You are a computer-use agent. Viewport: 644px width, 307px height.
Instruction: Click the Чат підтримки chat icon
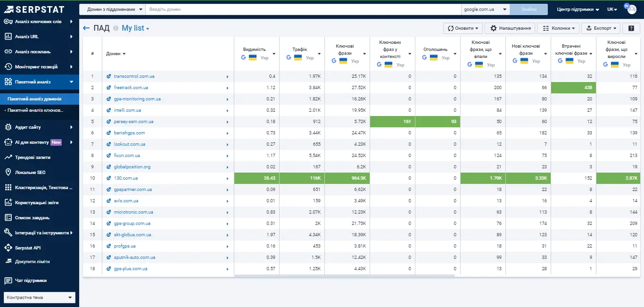pyautogui.click(x=8, y=281)
